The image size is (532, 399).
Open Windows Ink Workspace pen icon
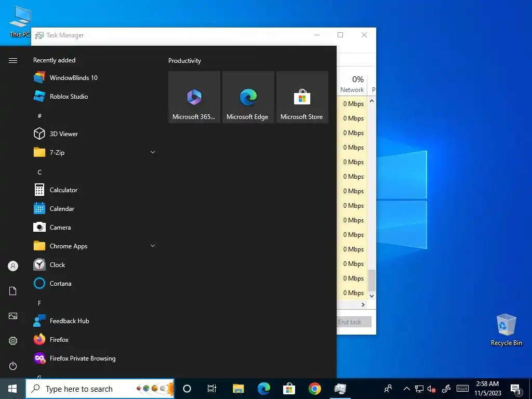(446, 389)
